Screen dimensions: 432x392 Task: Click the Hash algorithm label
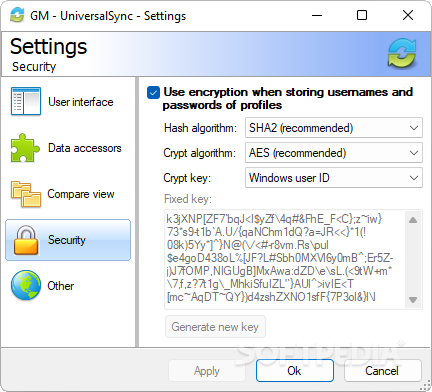click(x=200, y=128)
